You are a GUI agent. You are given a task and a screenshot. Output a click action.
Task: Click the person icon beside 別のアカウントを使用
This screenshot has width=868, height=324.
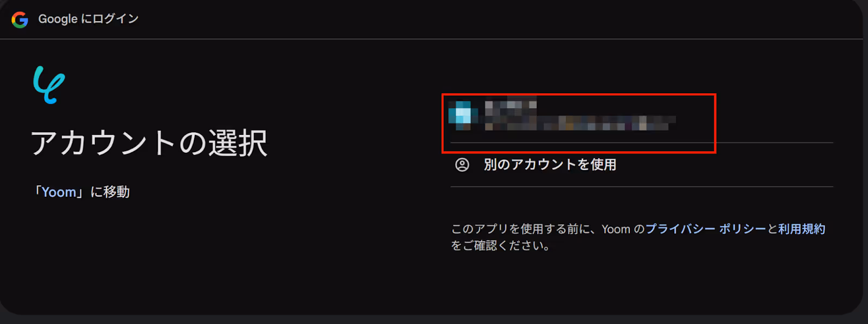(462, 165)
